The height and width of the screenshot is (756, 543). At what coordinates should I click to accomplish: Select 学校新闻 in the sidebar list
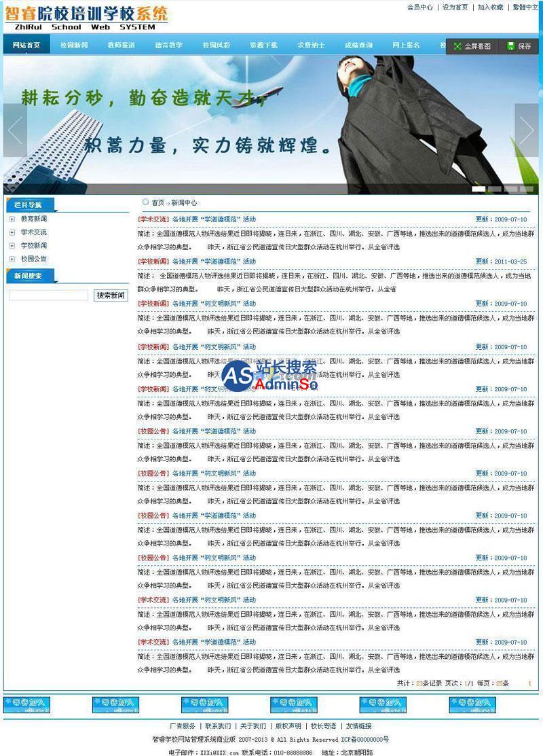34,245
